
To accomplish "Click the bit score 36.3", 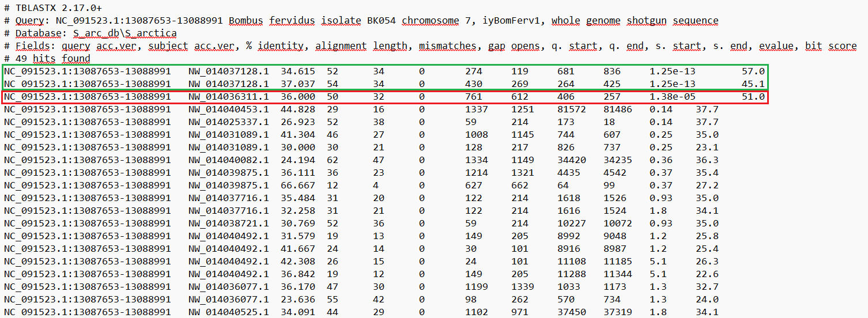I will (707, 160).
